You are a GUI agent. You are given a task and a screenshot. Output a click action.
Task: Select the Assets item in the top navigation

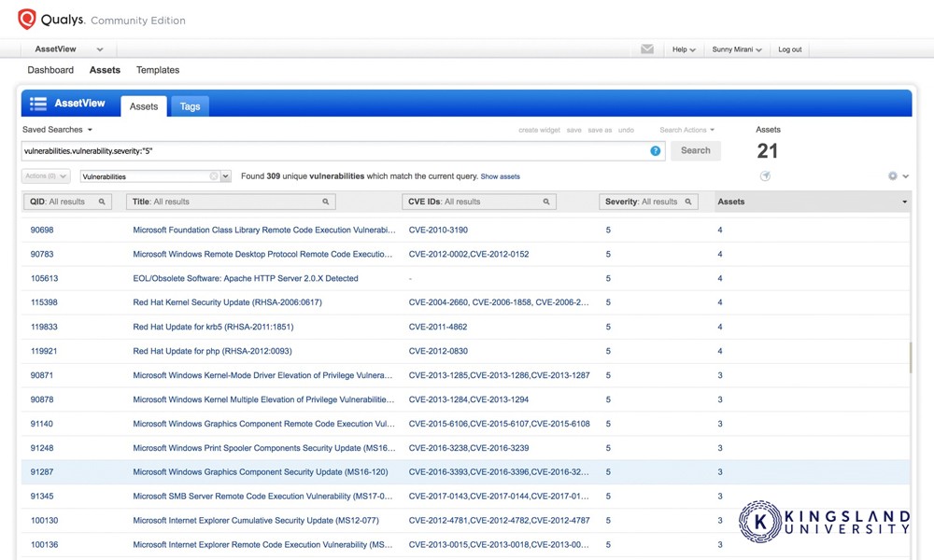click(x=105, y=70)
